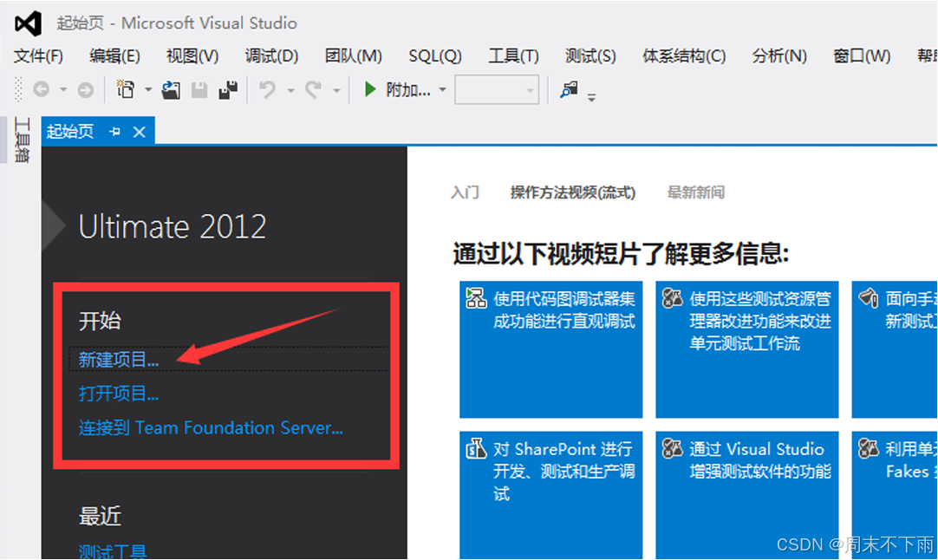The image size is (938, 560).
Task: Open the 团队(M) menu
Action: [x=353, y=56]
